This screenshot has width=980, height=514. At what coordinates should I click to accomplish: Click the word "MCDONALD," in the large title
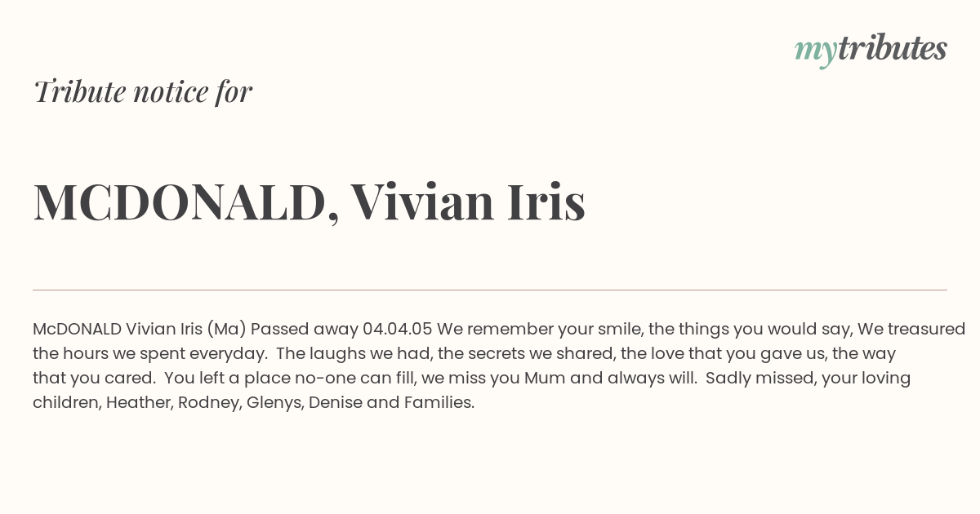point(185,202)
